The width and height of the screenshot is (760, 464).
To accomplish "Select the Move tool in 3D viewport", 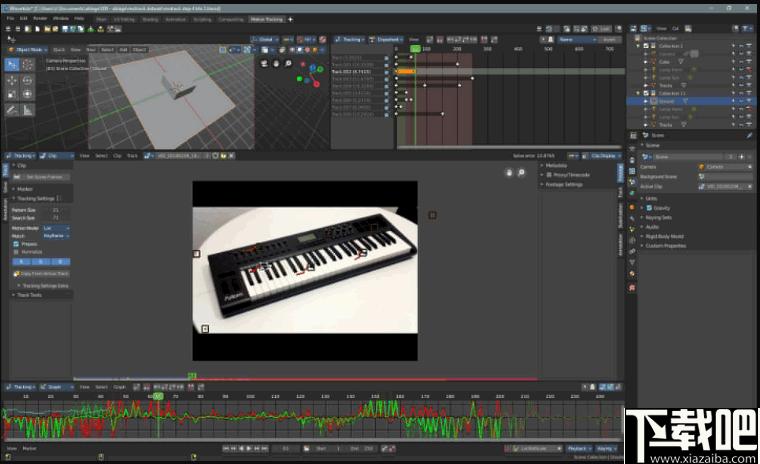I will click(x=12, y=80).
